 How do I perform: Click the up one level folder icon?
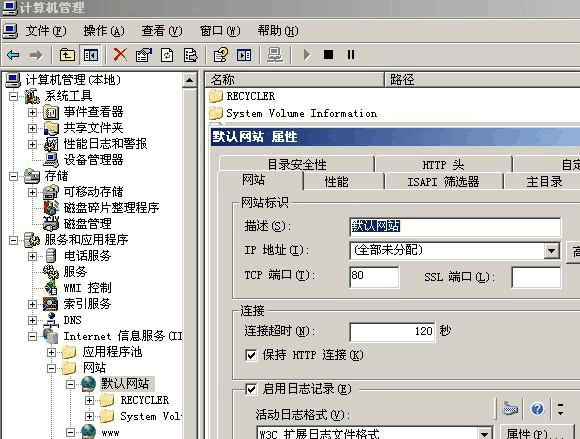pos(67,55)
